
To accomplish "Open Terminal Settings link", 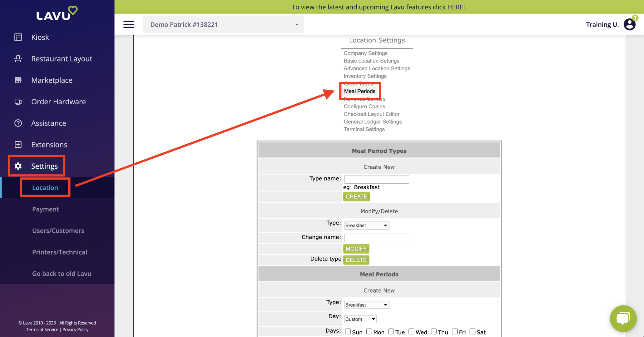I will 364,129.
